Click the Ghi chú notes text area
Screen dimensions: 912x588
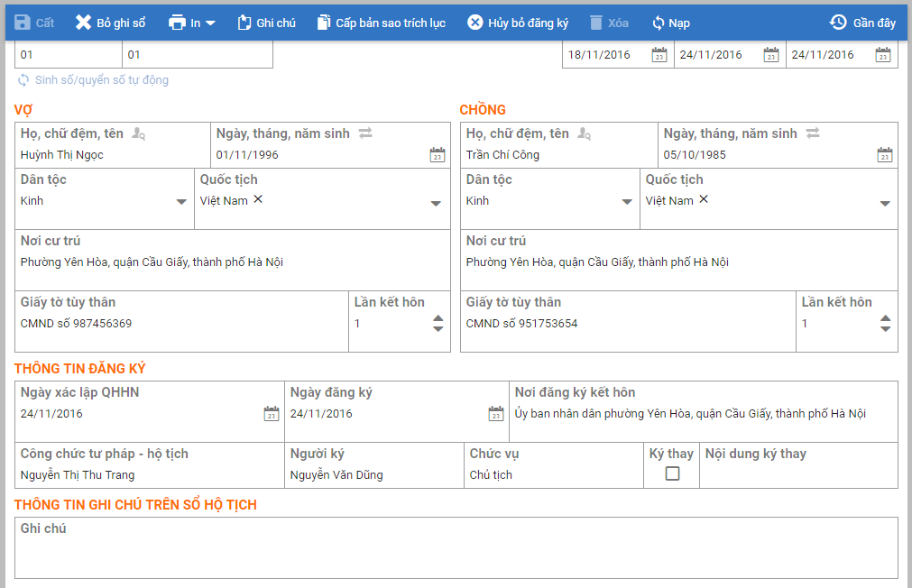point(456,553)
